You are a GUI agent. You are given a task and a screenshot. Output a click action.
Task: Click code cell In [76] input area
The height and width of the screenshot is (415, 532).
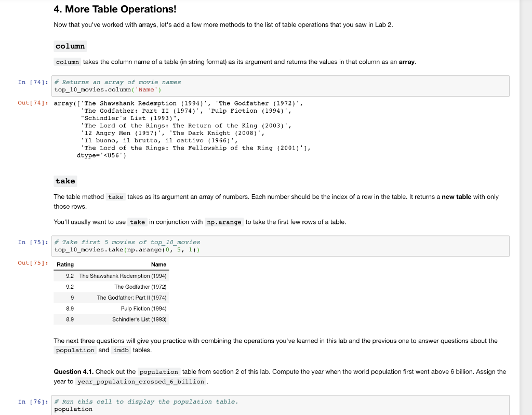click(x=280, y=405)
